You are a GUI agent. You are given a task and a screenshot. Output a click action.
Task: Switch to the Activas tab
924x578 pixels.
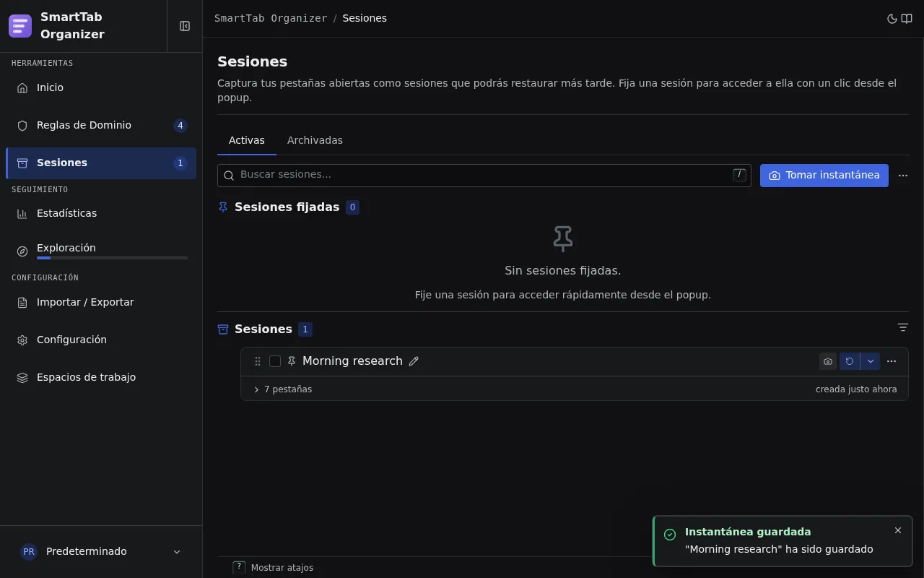pyautogui.click(x=247, y=140)
